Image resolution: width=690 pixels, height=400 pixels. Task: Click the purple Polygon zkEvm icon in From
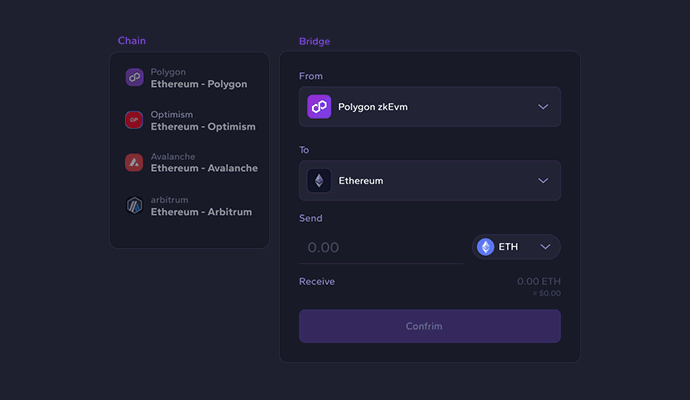click(x=319, y=106)
